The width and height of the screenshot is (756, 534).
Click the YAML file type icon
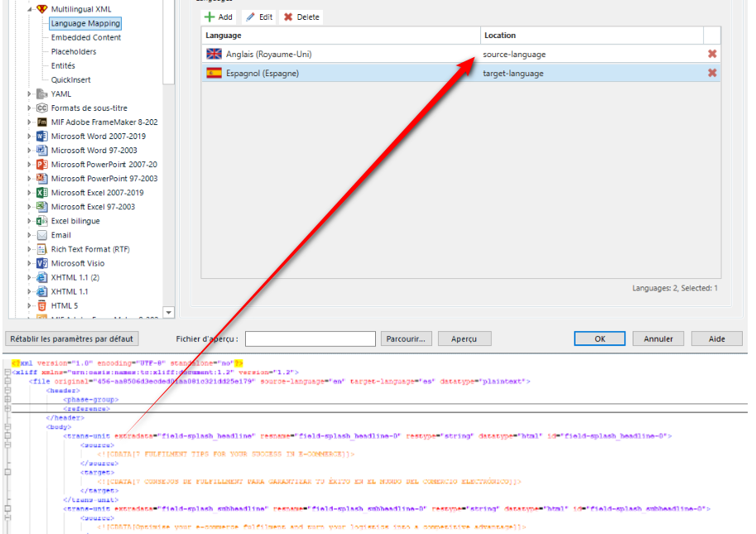point(42,94)
